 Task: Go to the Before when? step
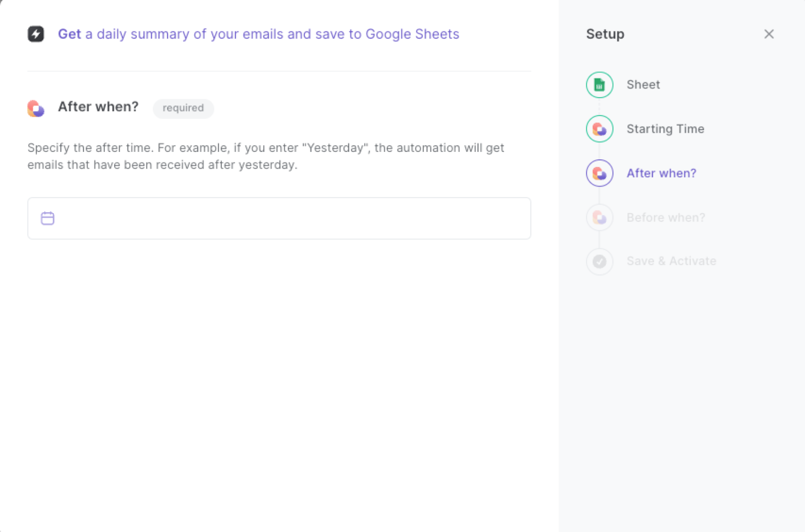pos(666,217)
